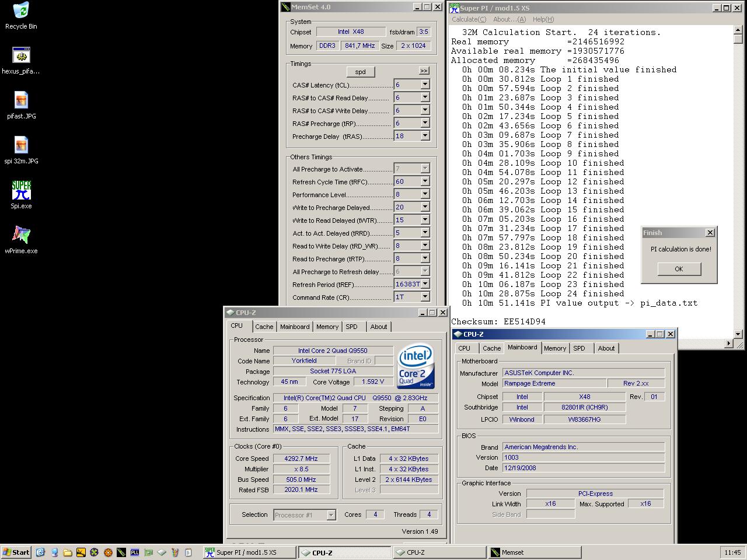The width and height of the screenshot is (747, 560).
Task: Click the taskbar clock showing 11:45
Action: coord(732,552)
